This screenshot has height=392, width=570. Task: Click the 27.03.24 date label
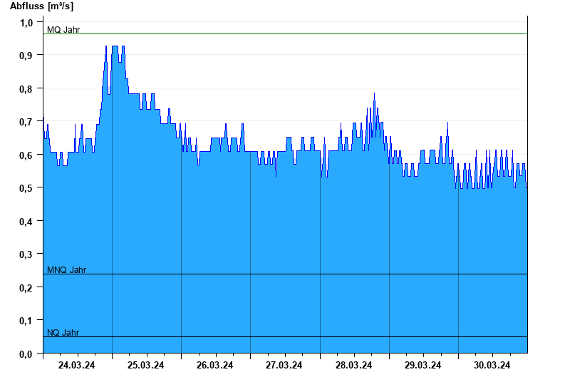tap(284, 365)
